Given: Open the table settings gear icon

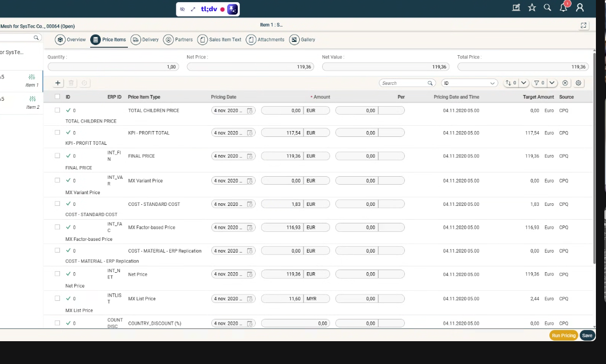Looking at the screenshot, I should click(x=578, y=83).
